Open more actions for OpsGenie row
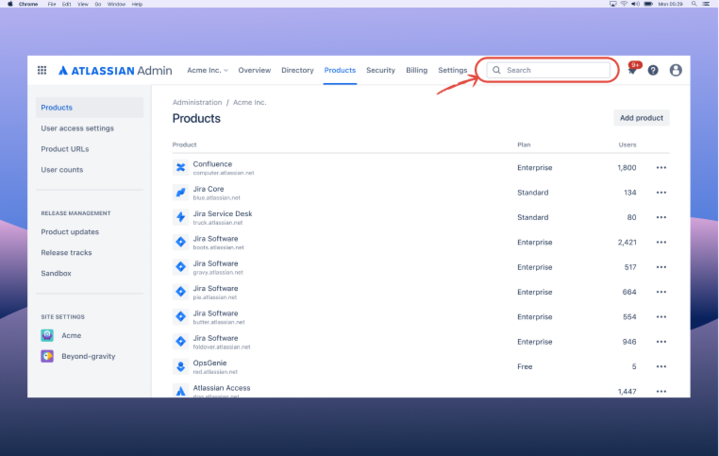Image resolution: width=719 pixels, height=456 pixels. pos(661,366)
